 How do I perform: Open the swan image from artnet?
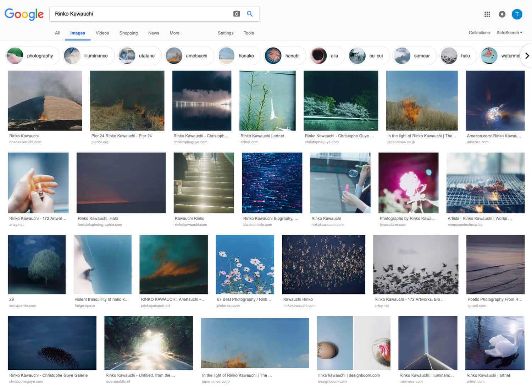(x=495, y=343)
